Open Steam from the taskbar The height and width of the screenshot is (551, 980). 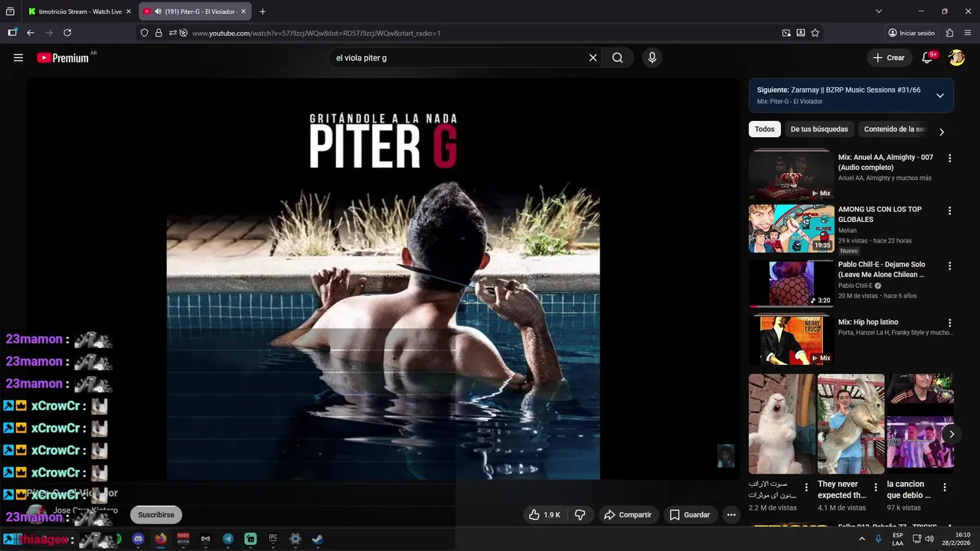coord(318,539)
